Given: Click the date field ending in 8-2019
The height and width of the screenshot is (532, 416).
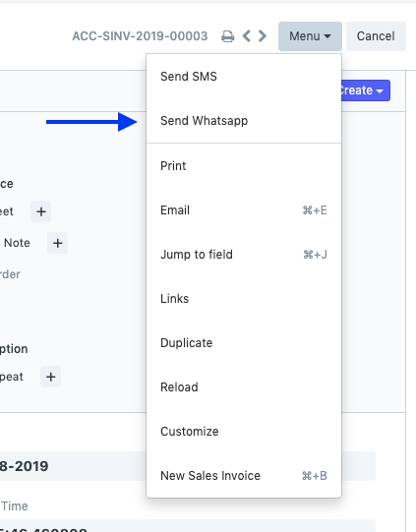Looking at the screenshot, I should click(73, 466).
